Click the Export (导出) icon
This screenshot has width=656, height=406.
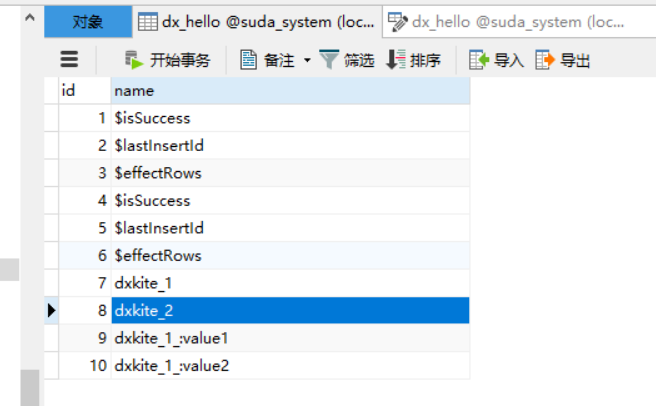coord(545,59)
